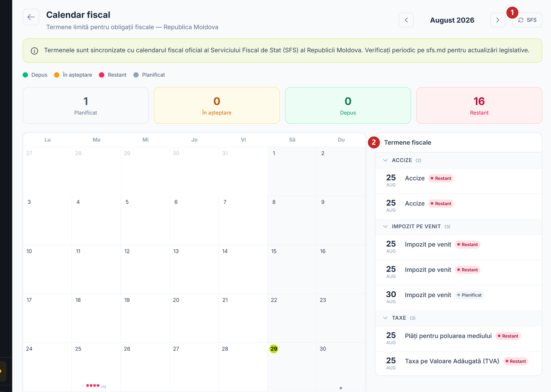Screen dimensions: 551x392
Task: Go to the previous month
Action: pyautogui.click(x=406, y=20)
